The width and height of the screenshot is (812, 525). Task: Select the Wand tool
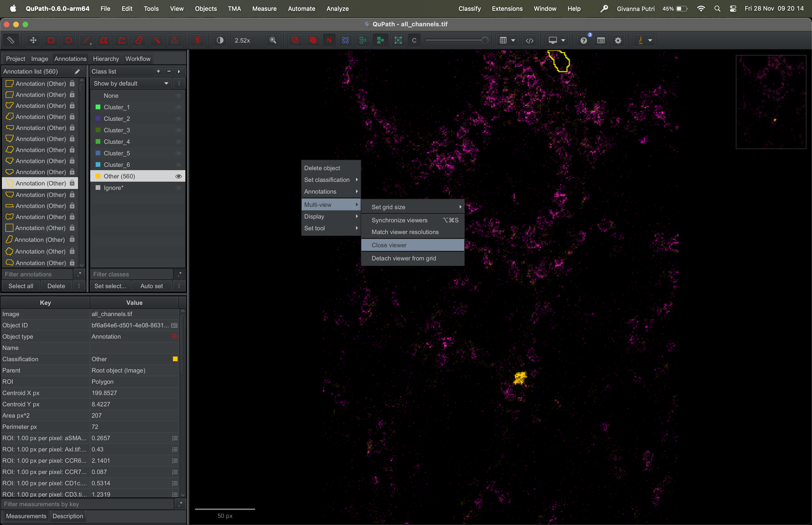click(157, 40)
